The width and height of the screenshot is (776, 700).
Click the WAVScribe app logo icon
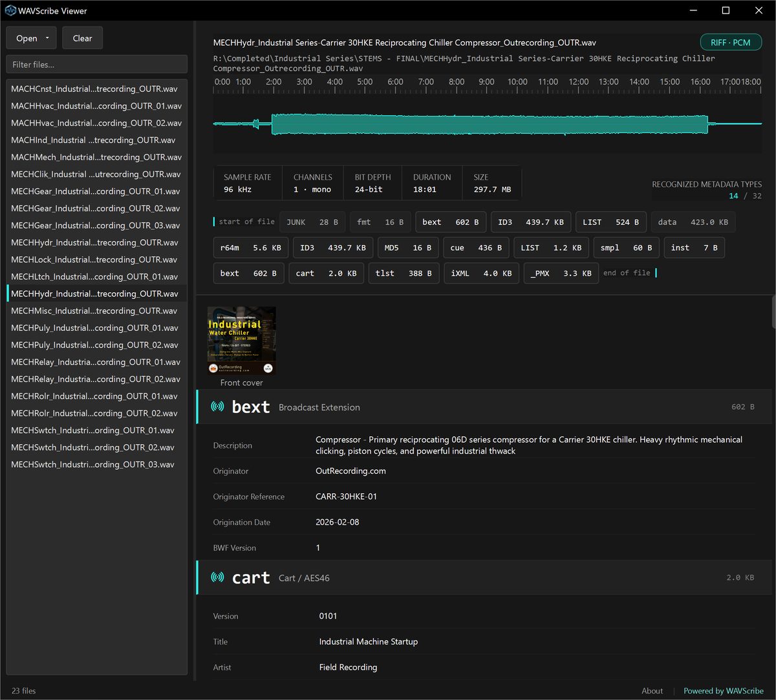[10, 10]
